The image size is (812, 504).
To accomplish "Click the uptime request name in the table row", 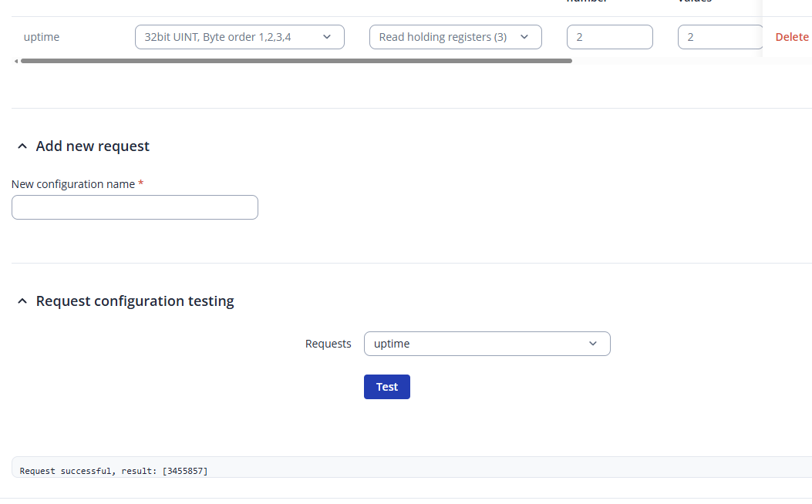I will tap(42, 37).
